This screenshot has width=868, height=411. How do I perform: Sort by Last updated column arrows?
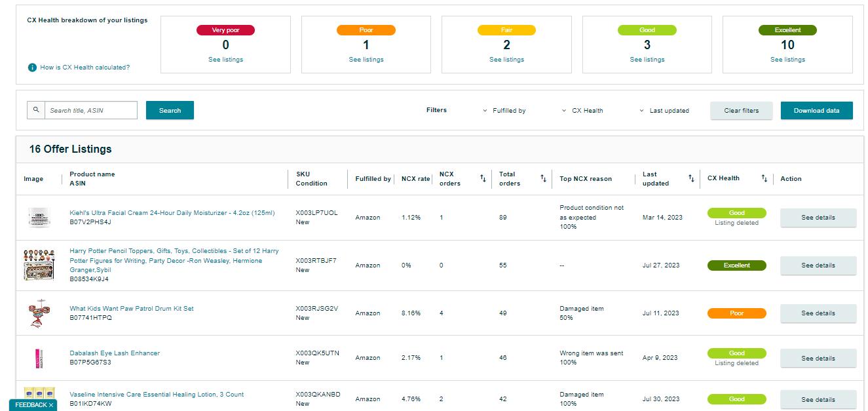[691, 178]
